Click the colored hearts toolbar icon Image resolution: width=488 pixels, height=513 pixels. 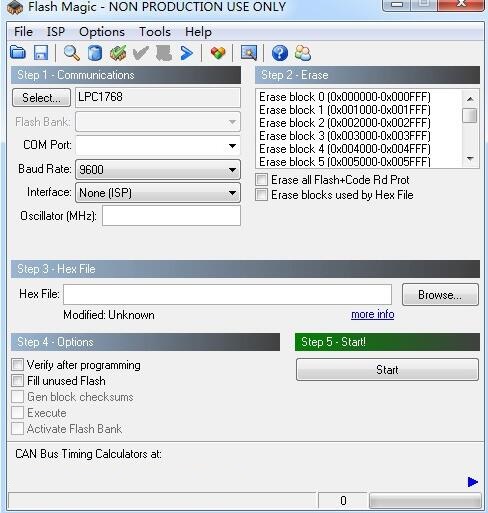click(x=218, y=53)
